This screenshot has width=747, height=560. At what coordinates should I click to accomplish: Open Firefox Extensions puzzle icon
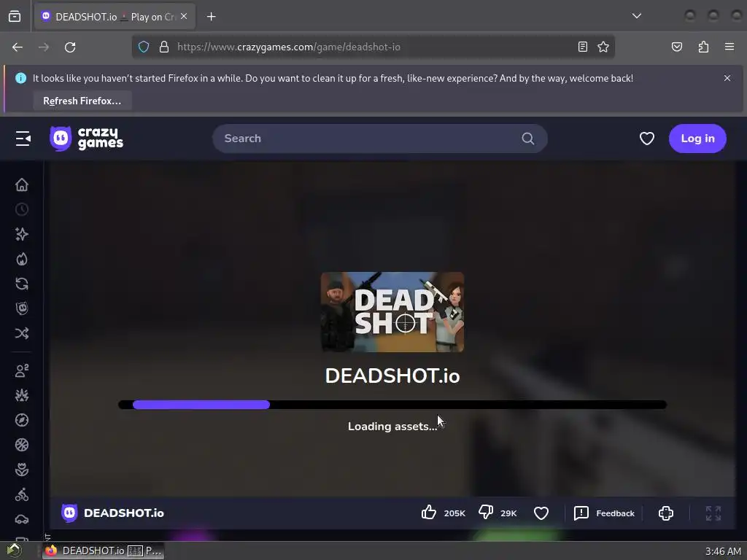coord(703,47)
